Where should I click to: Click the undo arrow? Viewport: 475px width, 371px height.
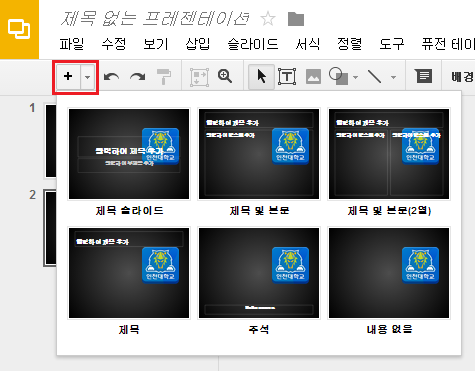[x=111, y=77]
